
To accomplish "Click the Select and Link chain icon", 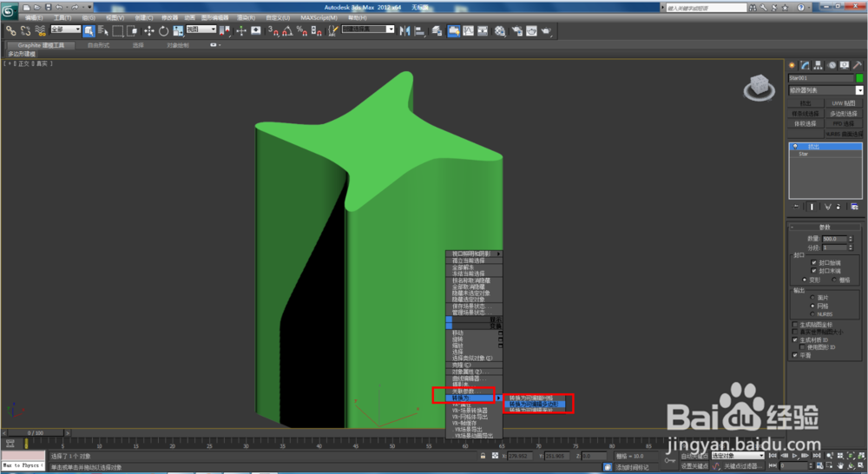I will (x=10, y=31).
